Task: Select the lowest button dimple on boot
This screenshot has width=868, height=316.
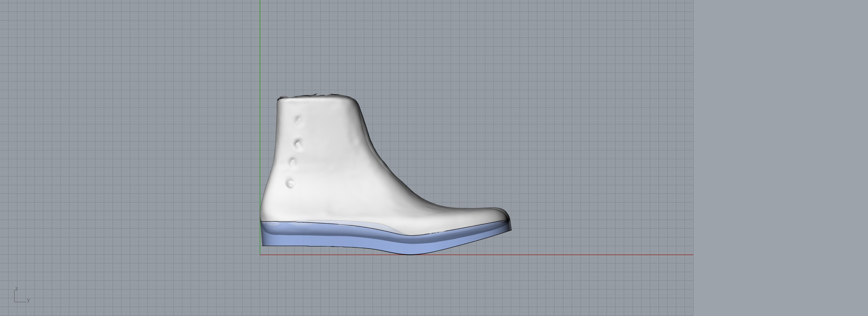Action: tap(291, 183)
